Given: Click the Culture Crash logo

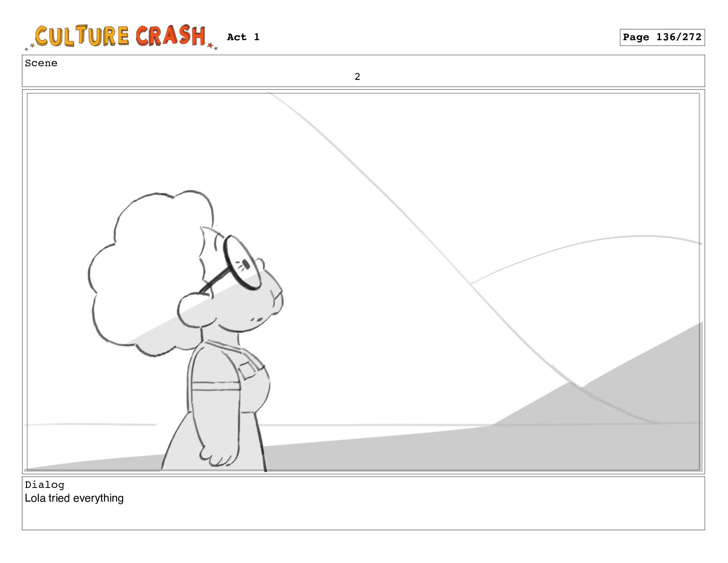Looking at the screenshot, I should 121,37.
